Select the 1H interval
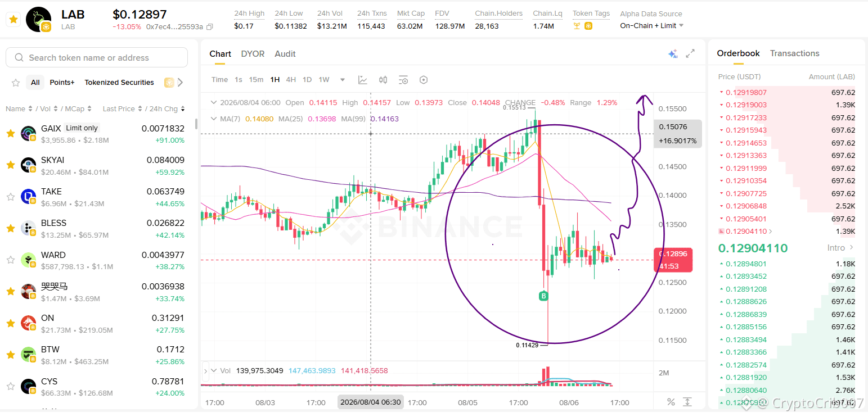Screen dimensions: 868x417 click(275, 80)
